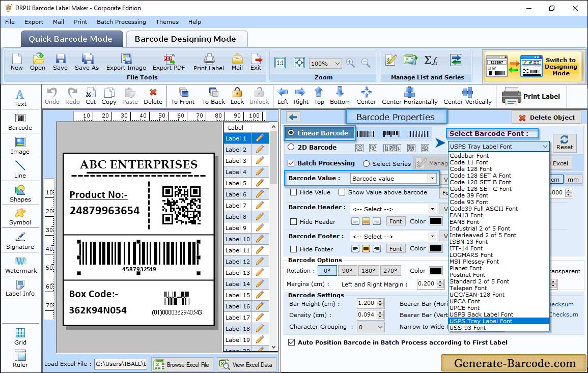Choose Save As in File Tools
Screen dimensions: 588x373
tap(87, 62)
